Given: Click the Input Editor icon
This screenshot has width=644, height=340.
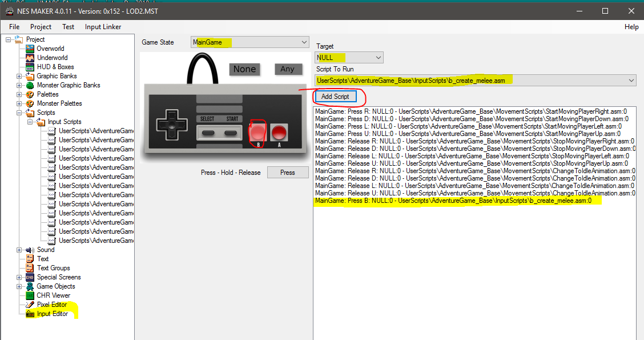Looking at the screenshot, I should click(30, 314).
